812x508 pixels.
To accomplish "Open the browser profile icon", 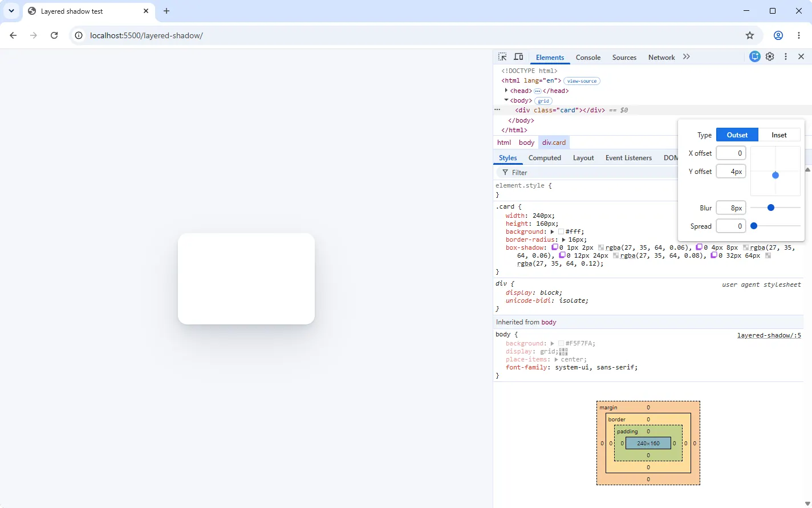I will pos(778,35).
